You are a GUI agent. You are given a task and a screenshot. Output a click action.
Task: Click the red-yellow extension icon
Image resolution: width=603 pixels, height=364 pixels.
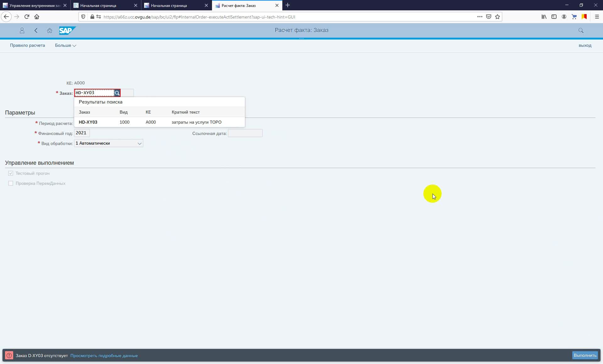click(x=584, y=17)
